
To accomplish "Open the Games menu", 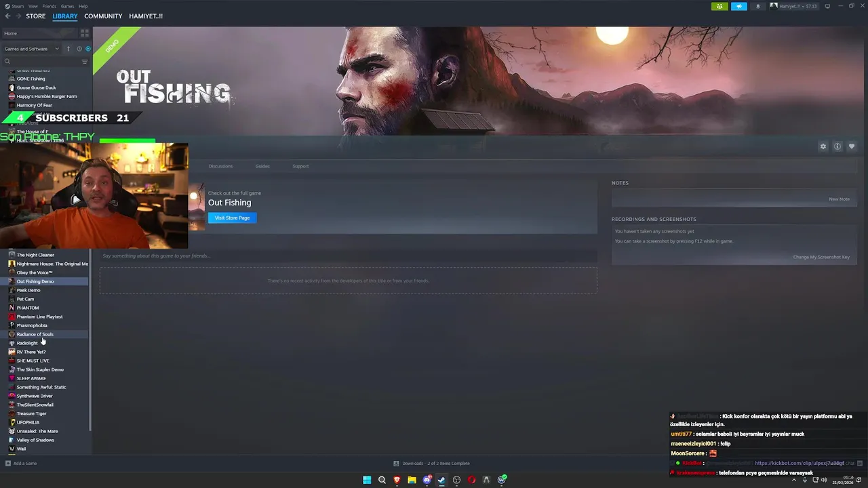I will 68,6.
